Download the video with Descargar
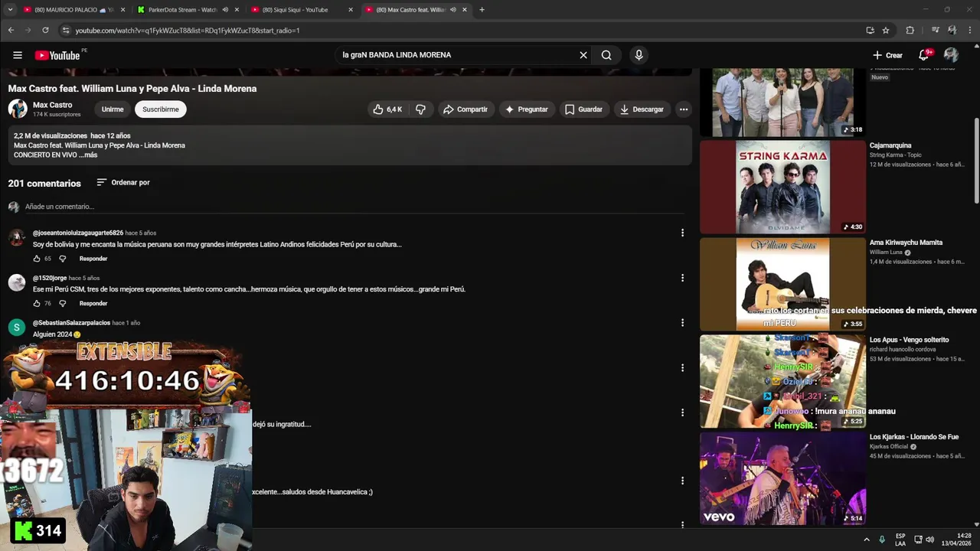980x551 pixels. [642, 109]
